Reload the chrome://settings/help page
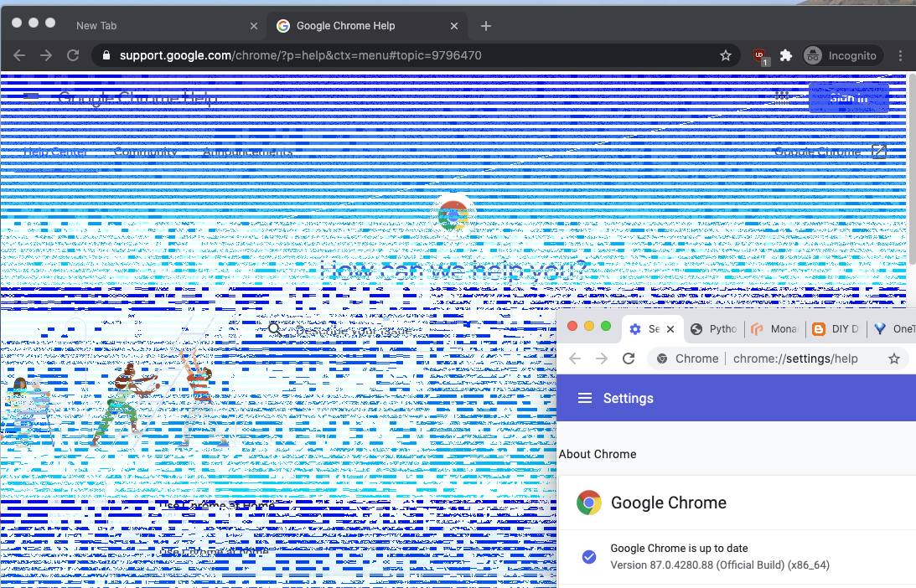The height and width of the screenshot is (588, 916). tap(629, 358)
